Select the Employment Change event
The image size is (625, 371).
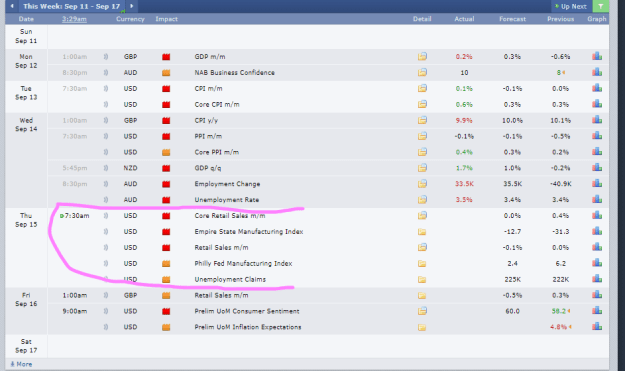pyautogui.click(x=227, y=184)
